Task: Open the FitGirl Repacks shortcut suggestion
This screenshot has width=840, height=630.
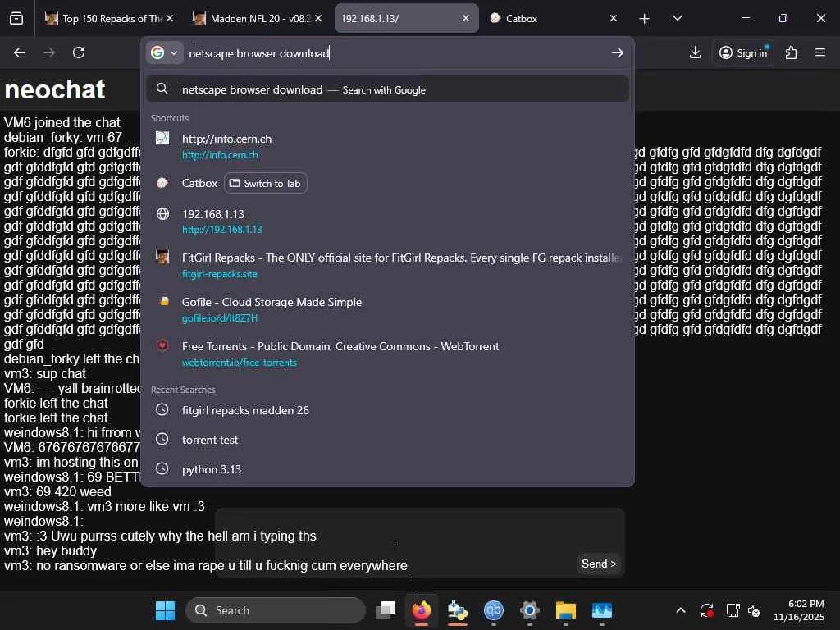Action: (387, 265)
